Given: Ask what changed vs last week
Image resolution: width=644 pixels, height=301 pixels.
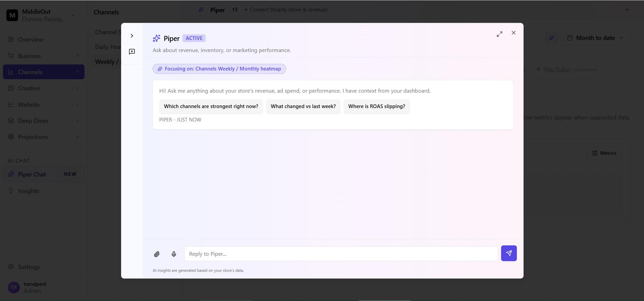Looking at the screenshot, I should point(303,106).
